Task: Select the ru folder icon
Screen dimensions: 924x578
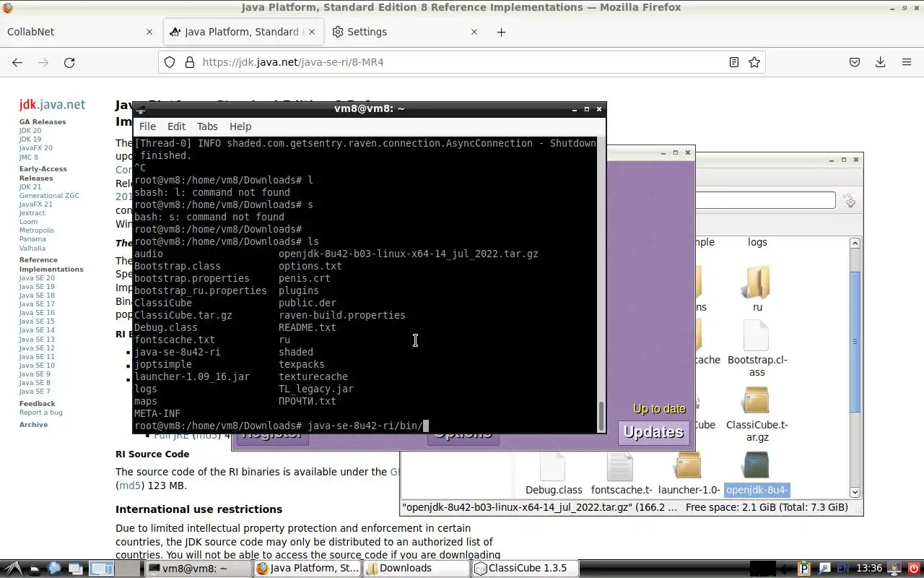Action: click(757, 282)
